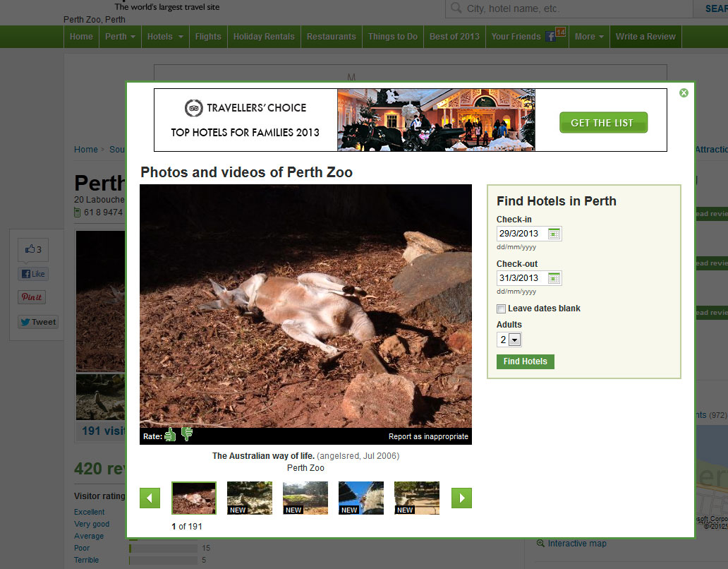
Task: Click Report as inappropriate link
Action: pos(428,436)
